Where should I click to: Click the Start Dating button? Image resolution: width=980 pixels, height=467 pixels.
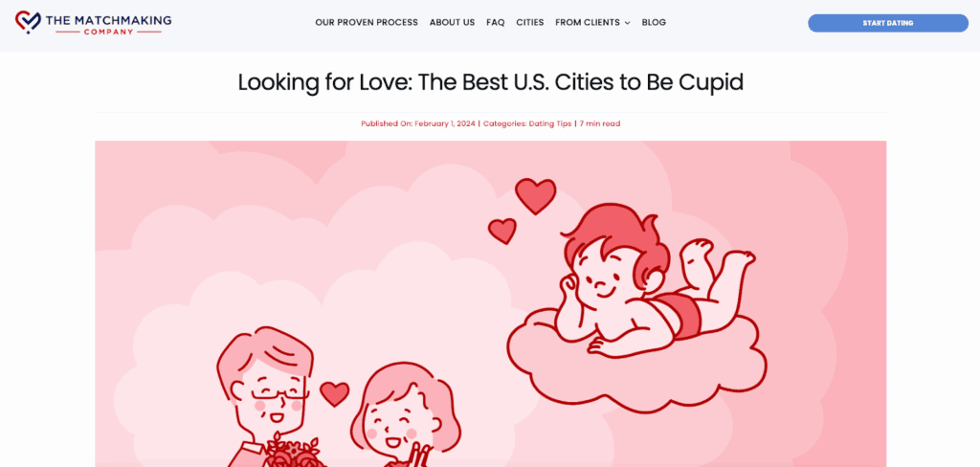coord(888,23)
